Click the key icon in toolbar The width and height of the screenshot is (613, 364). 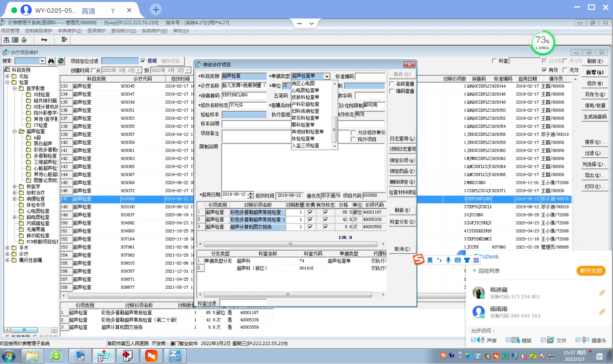pyautogui.click(x=44, y=40)
